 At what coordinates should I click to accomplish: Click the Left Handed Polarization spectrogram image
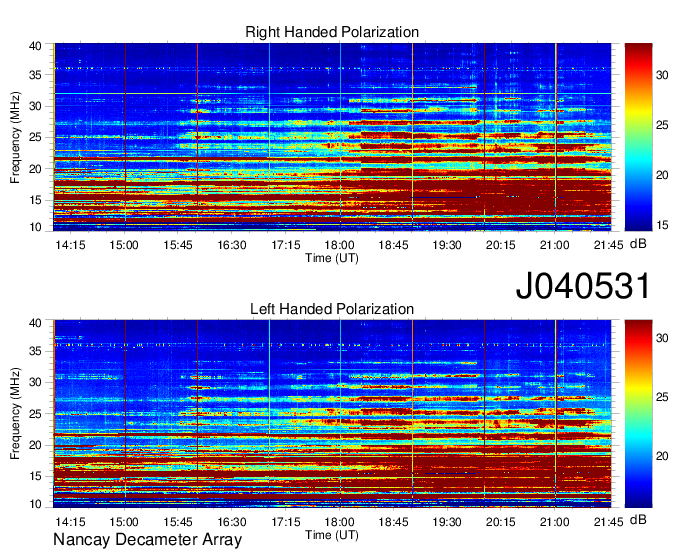[332, 414]
